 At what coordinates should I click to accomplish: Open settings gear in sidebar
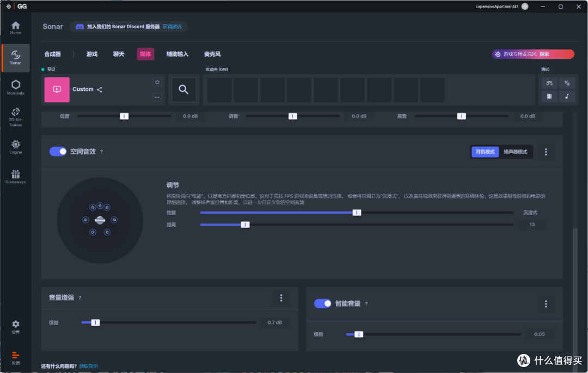(x=15, y=327)
